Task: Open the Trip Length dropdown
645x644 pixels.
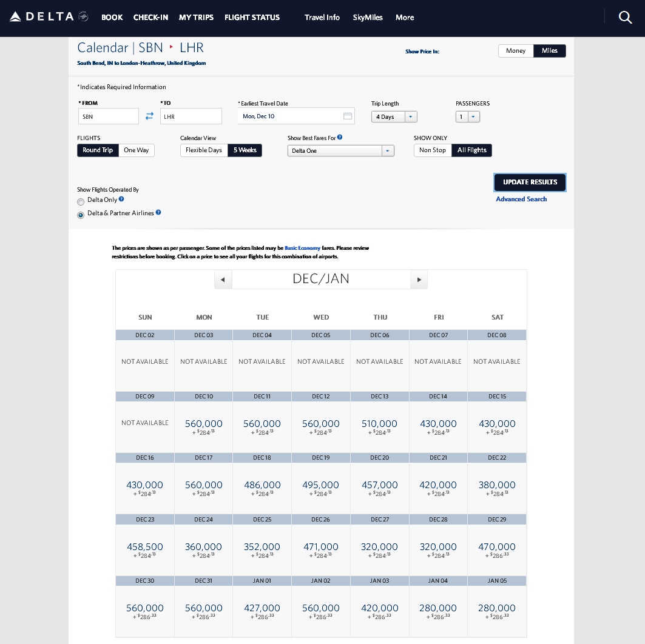Action: 410,116
